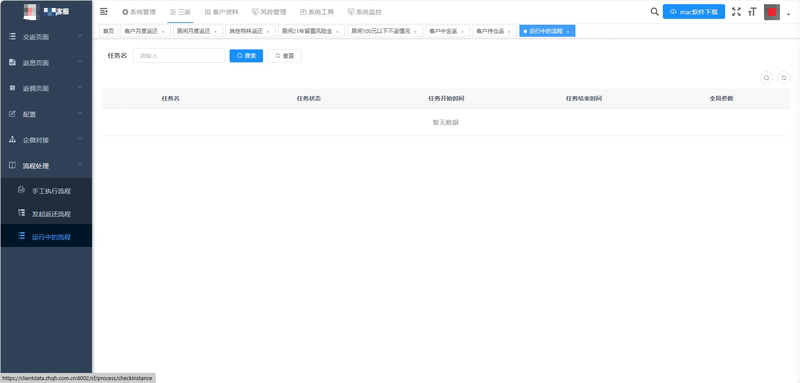
Task: Expand the 企微对接 sidebar menu
Action: point(46,140)
